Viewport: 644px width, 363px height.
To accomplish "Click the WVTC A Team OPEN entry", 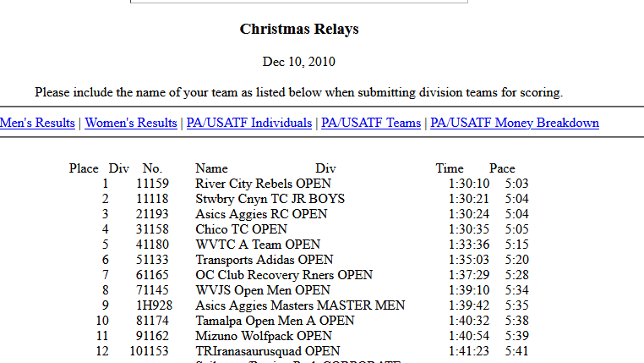I will [x=258, y=245].
